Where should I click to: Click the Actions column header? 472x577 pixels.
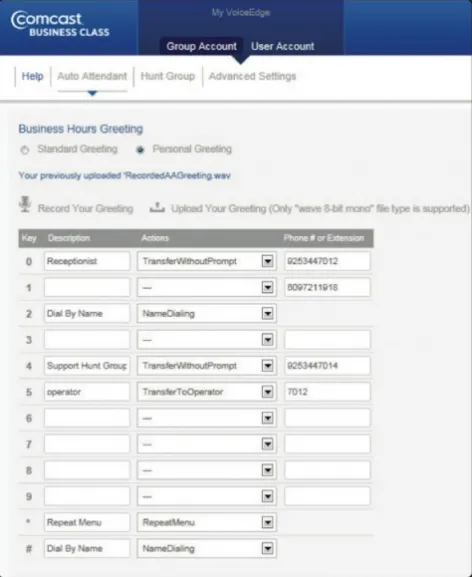[x=155, y=238]
